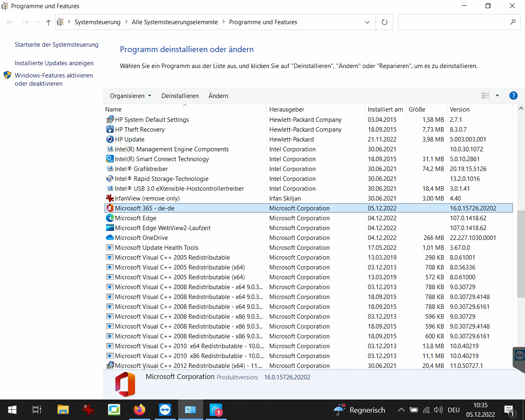525x420 pixels.
Task: Click the search magnifier icon
Action: coord(513,22)
